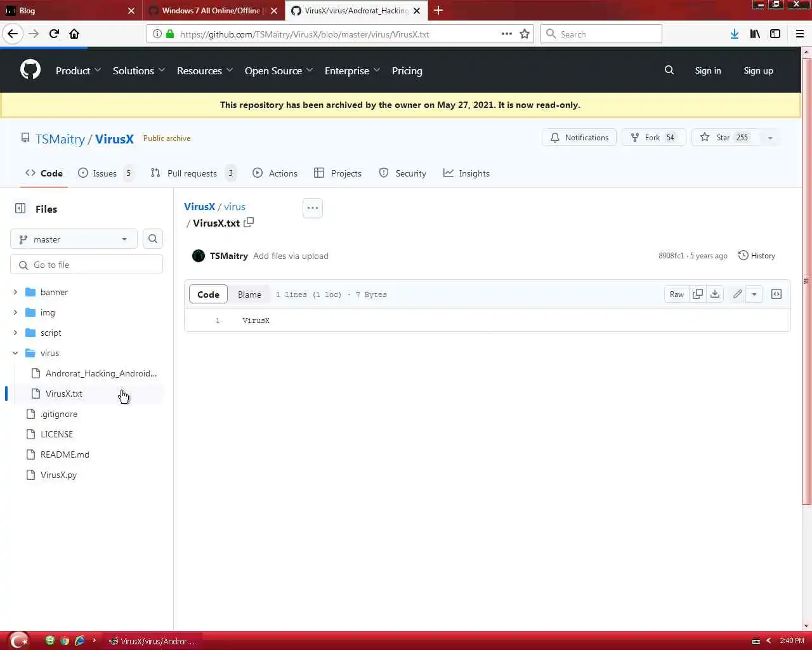Image resolution: width=812 pixels, height=650 pixels.
Task: Open README.md file in tree
Action: pos(65,454)
